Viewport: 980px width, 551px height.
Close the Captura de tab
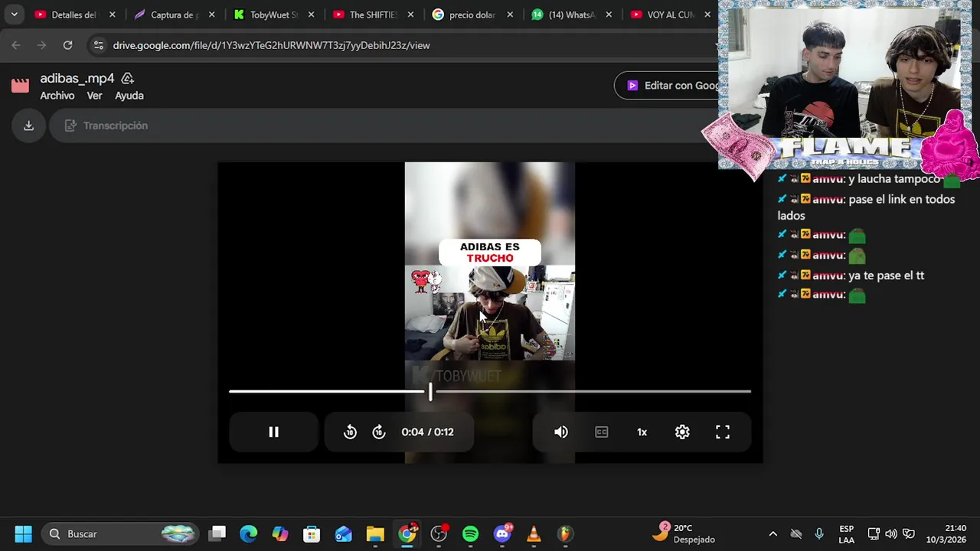211,15
